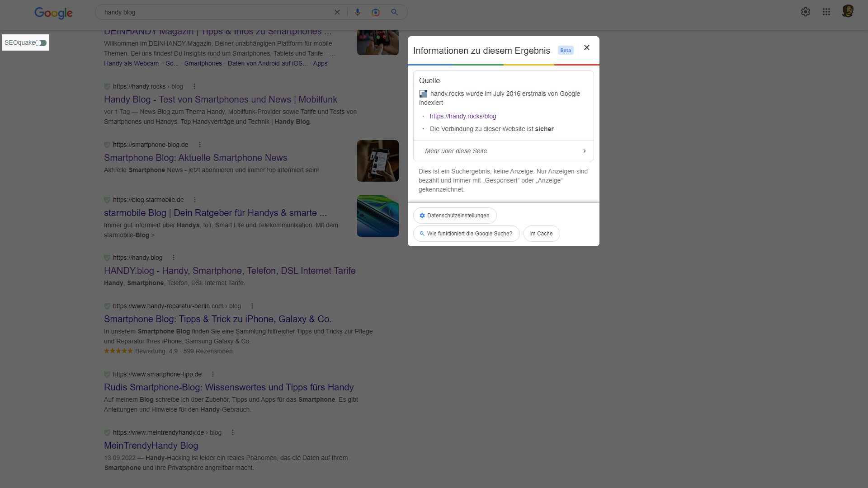
Task: Open more options for handy.blog result
Action: pyautogui.click(x=174, y=258)
